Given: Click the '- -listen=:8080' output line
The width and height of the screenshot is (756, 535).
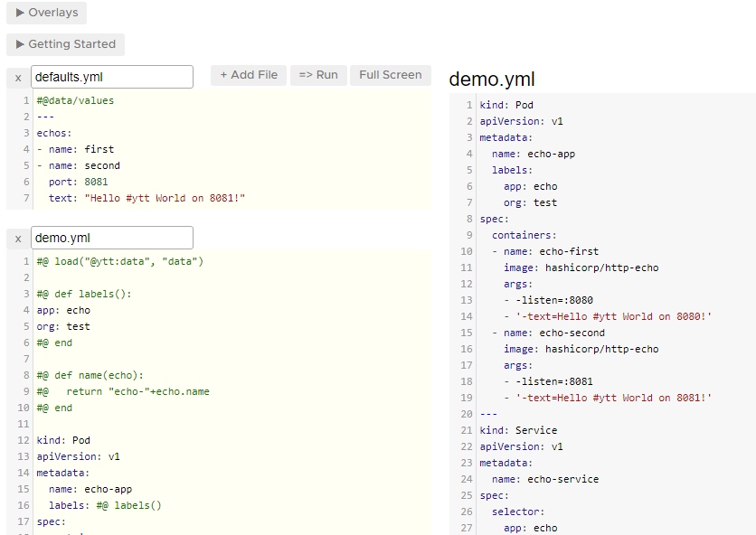Looking at the screenshot, I should point(548,300).
